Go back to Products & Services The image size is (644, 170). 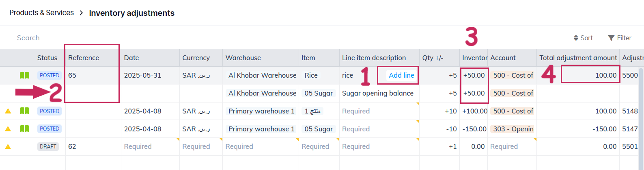click(41, 13)
